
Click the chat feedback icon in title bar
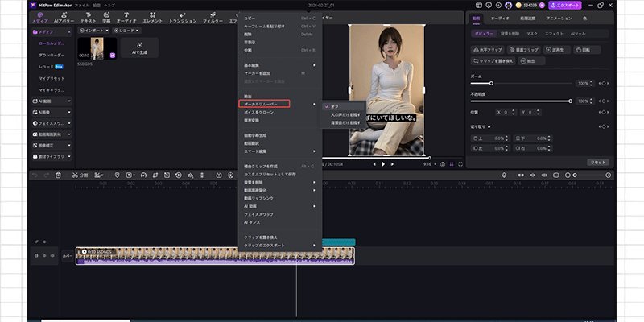[489, 6]
